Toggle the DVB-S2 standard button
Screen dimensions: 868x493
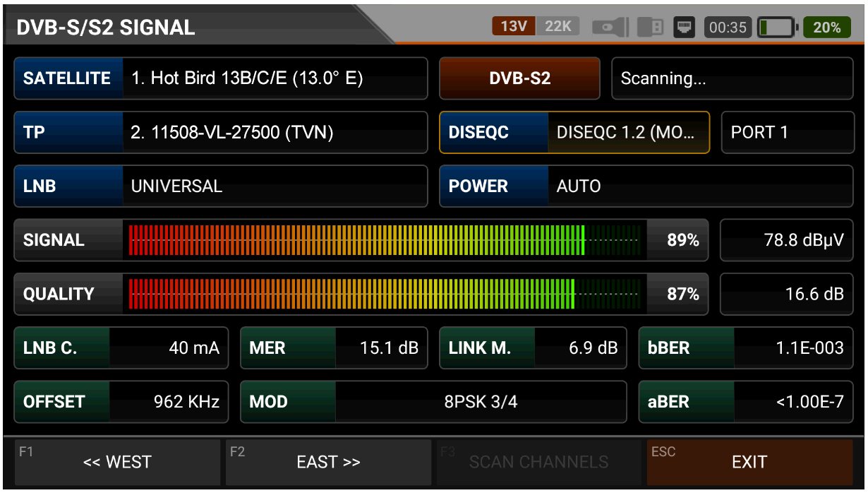519,78
